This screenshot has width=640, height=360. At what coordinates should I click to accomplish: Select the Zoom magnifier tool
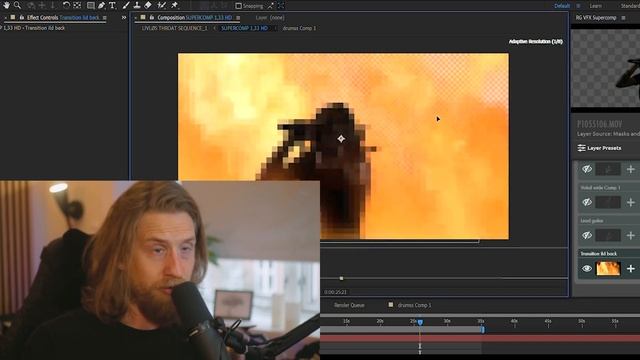click(x=17, y=5)
